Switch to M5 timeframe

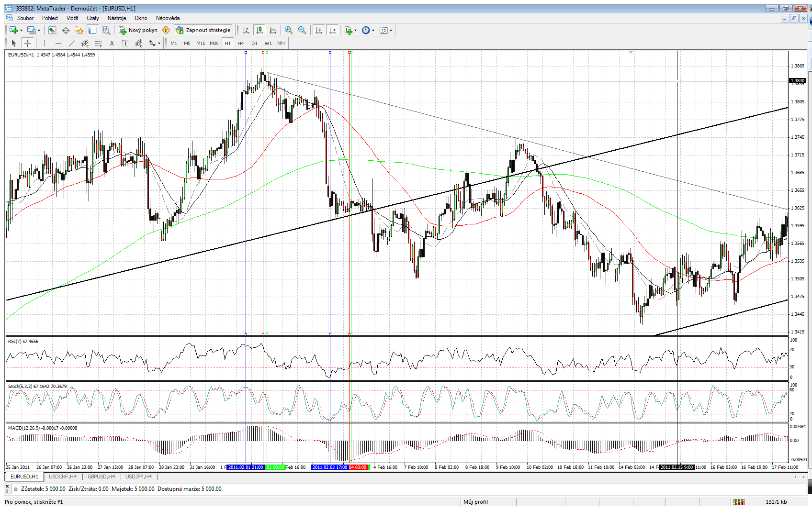[187, 43]
